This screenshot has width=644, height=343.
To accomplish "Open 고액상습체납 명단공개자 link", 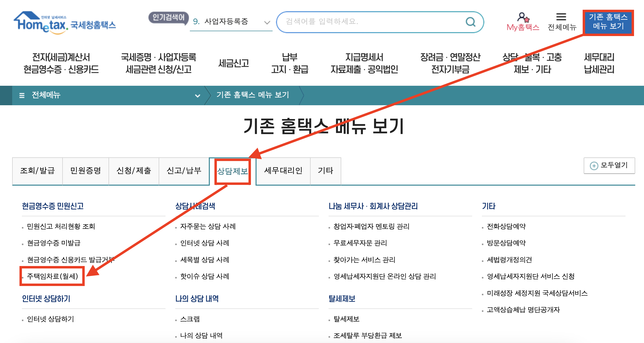I will pos(523,310).
